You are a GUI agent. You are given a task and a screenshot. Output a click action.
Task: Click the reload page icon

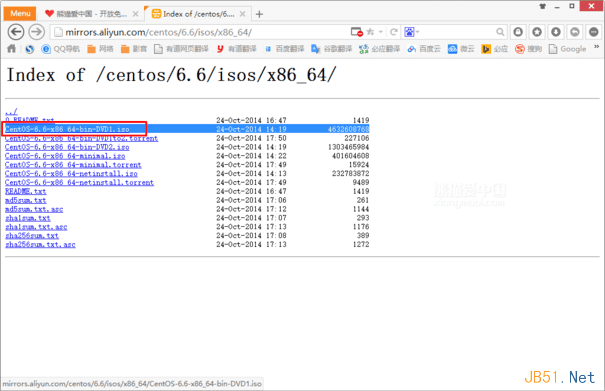point(394,32)
